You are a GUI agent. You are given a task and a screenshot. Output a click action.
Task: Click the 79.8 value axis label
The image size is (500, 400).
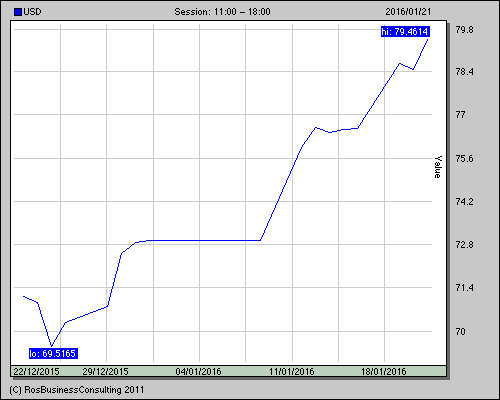tap(464, 30)
